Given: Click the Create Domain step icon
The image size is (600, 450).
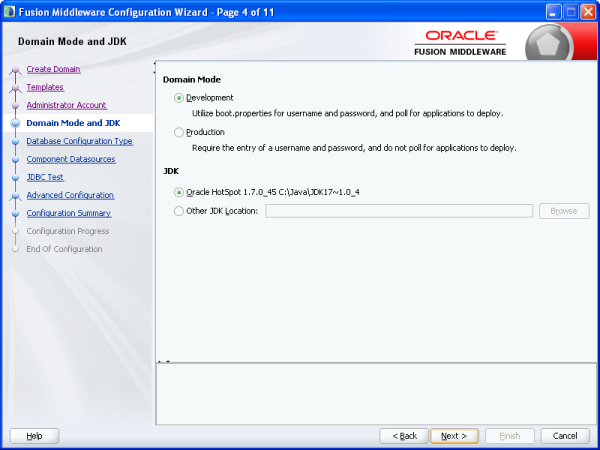Looking at the screenshot, I should click(x=15, y=70).
